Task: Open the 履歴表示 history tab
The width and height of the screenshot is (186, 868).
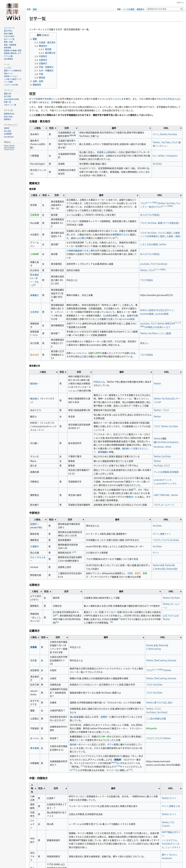Action: coord(140,9)
